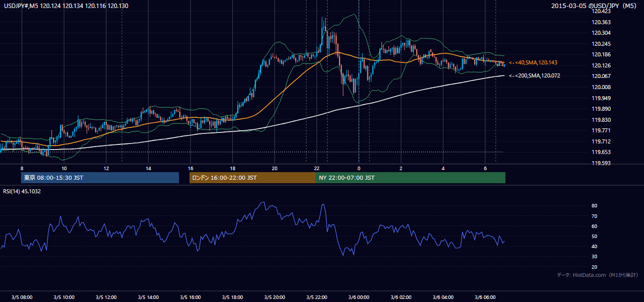
Task: Click price axis value 119.830
Action: [x=602, y=120]
